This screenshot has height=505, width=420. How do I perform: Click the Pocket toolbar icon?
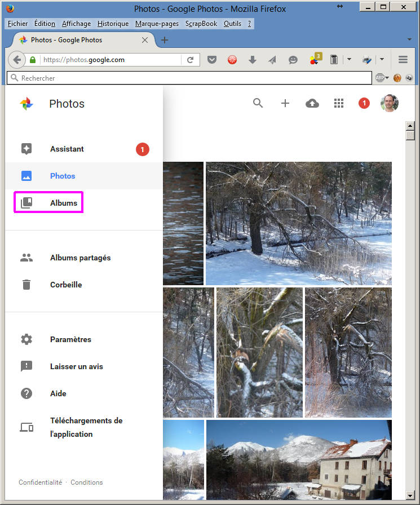211,60
